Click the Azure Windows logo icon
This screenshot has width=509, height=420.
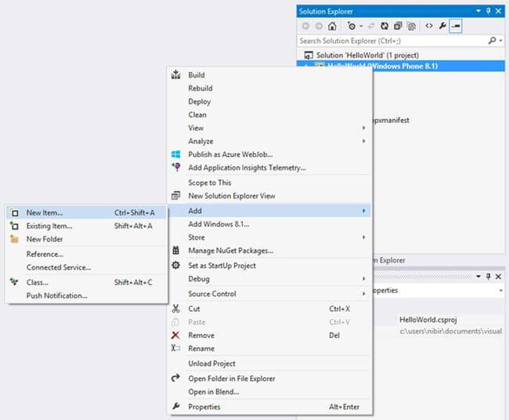175,154
